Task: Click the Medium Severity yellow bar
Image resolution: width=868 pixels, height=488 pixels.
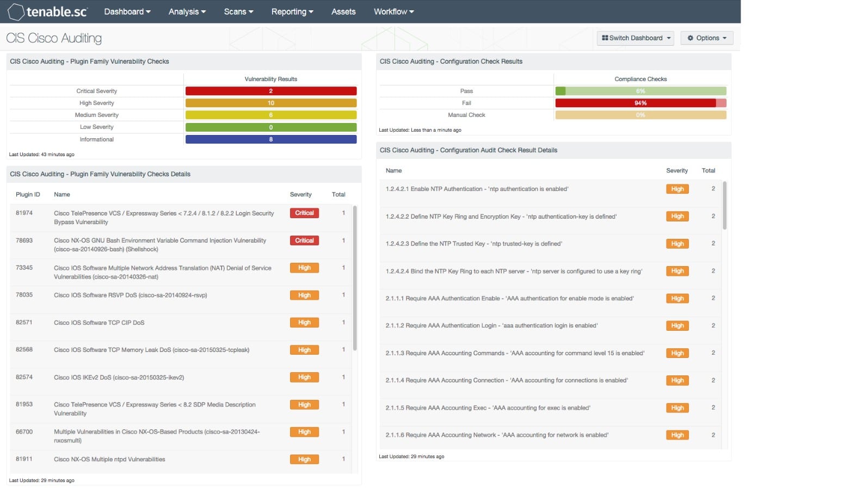Action: 271,115
